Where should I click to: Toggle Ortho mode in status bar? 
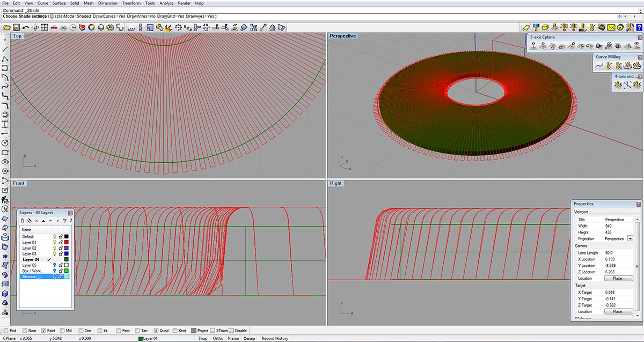[x=218, y=338]
